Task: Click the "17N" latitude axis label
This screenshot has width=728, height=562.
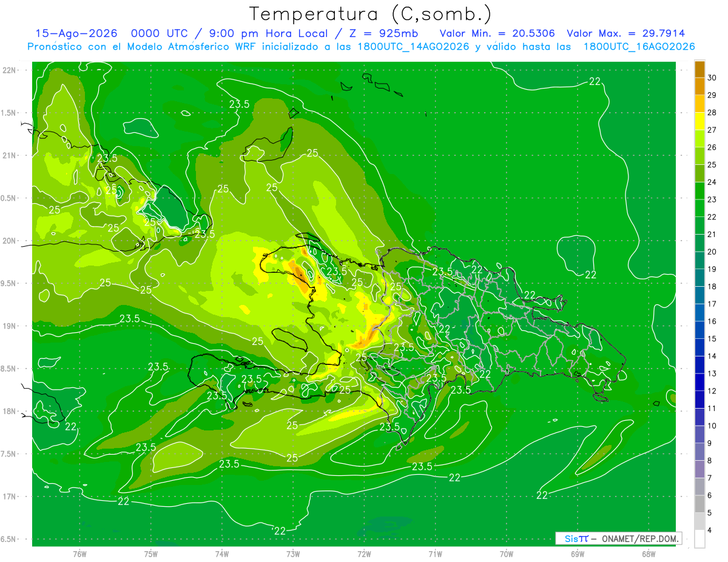Action: (x=9, y=497)
